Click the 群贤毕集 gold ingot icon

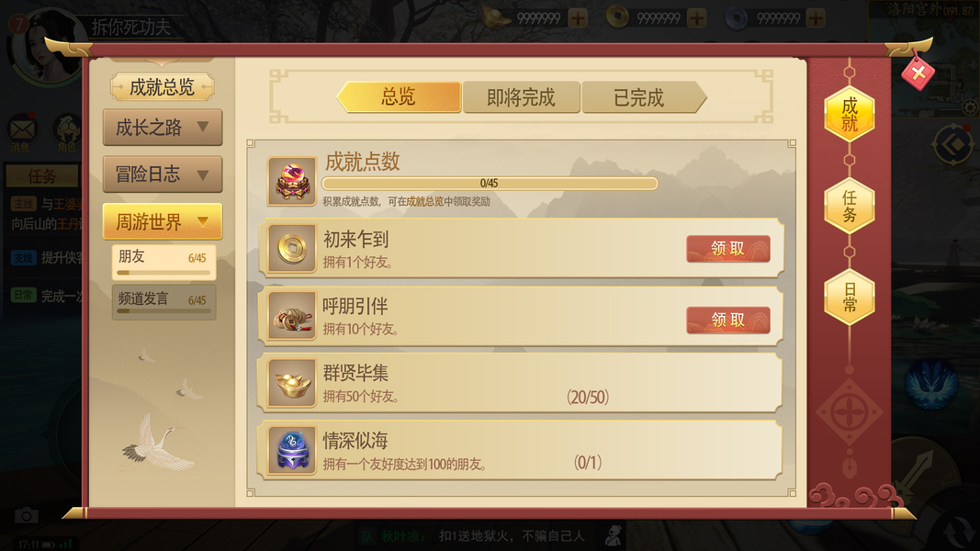tap(292, 383)
